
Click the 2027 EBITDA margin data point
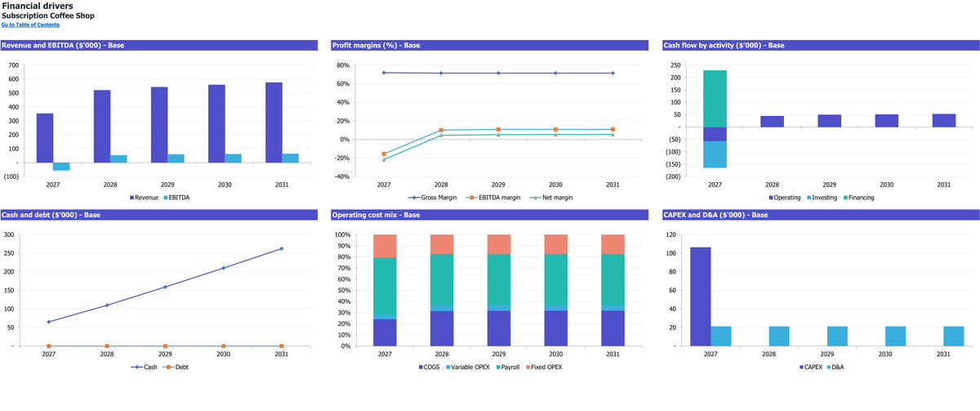point(384,154)
